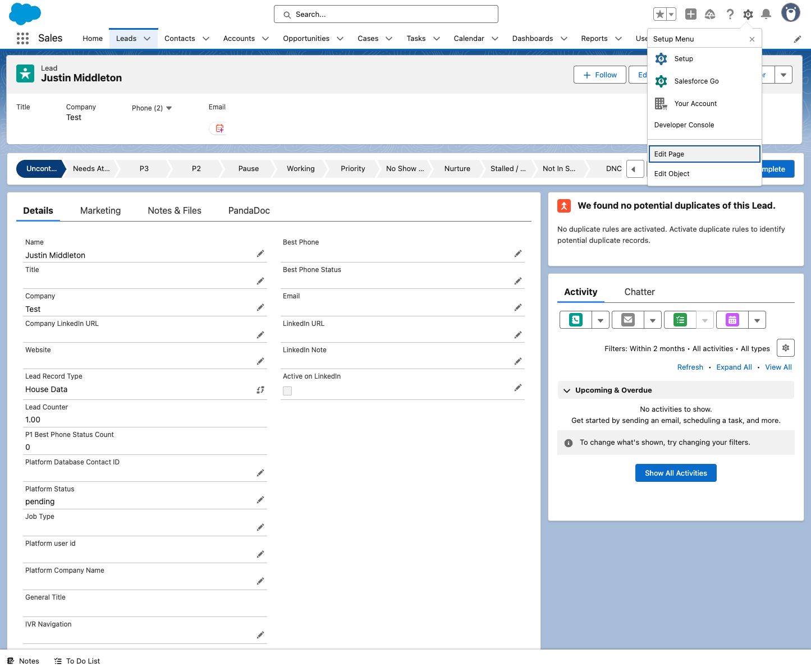Edit the Platform Status pencil icon

point(260,500)
